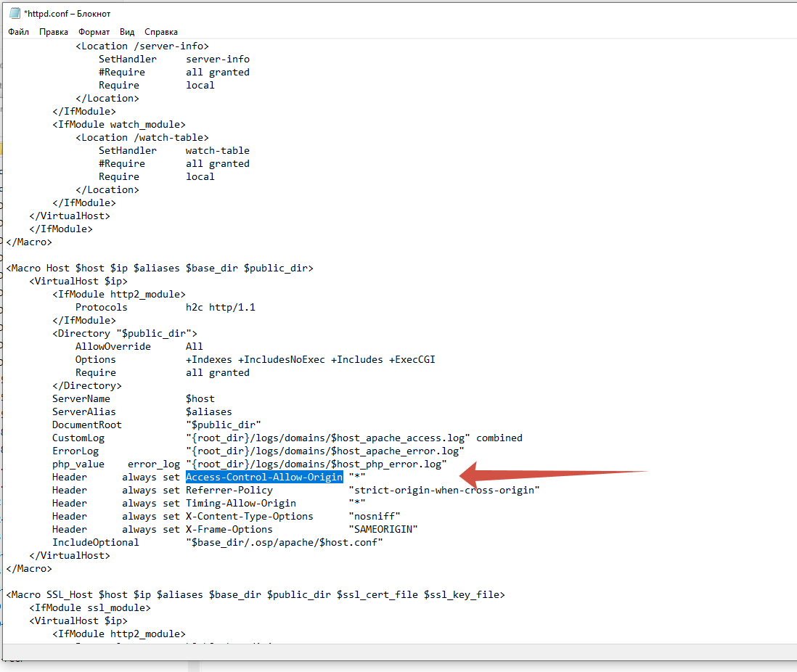The width and height of the screenshot is (797, 672).
Task: Click the Timing-Allow-Origin header name
Action: pyautogui.click(x=241, y=503)
